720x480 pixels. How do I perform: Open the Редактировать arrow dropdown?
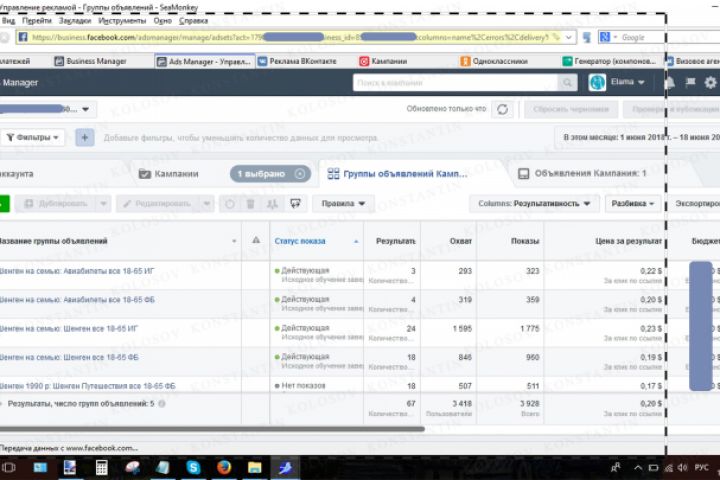(x=207, y=203)
